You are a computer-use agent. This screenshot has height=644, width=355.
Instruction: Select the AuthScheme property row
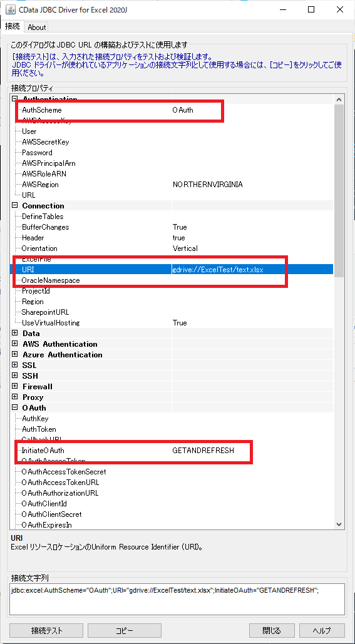tap(172, 110)
